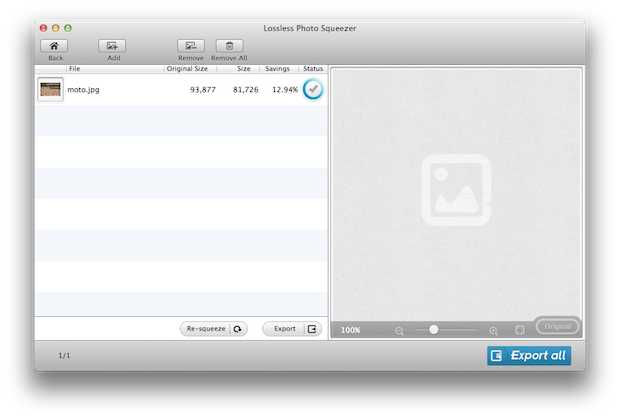Select the moto.jpg thumbnail
The height and width of the screenshot is (419, 620).
(x=51, y=90)
